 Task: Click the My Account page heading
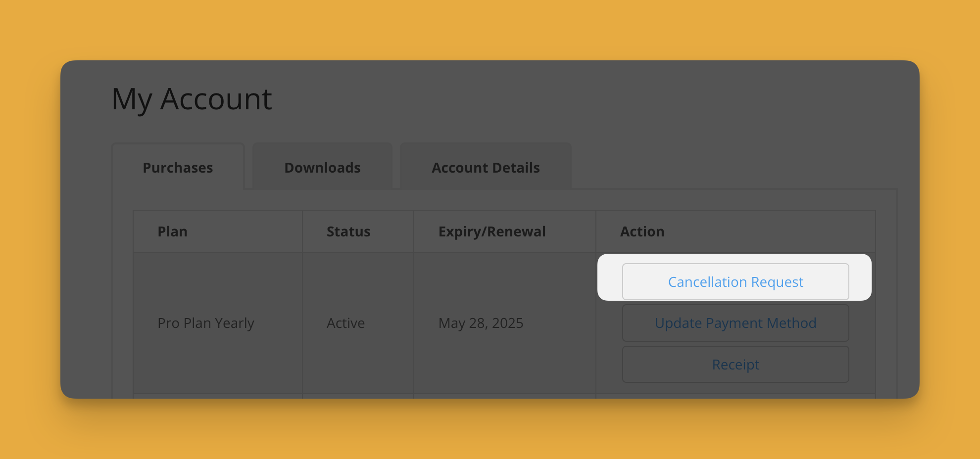tap(192, 99)
